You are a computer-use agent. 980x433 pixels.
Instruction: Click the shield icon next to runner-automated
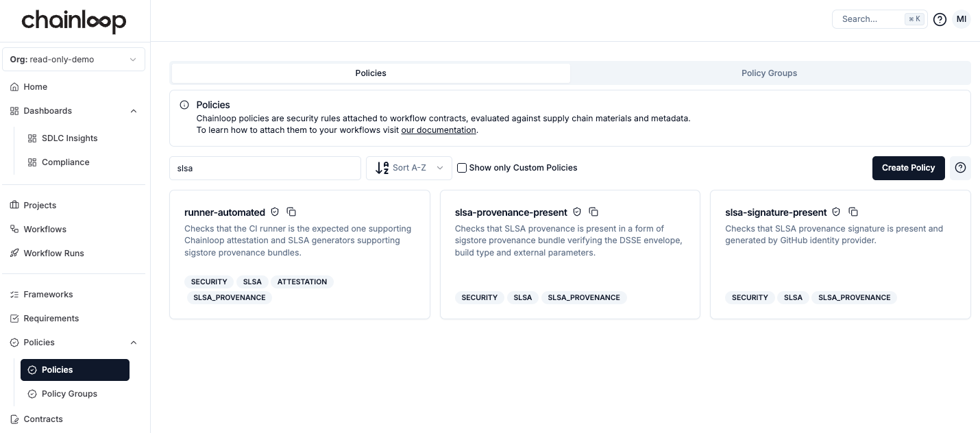coord(275,212)
